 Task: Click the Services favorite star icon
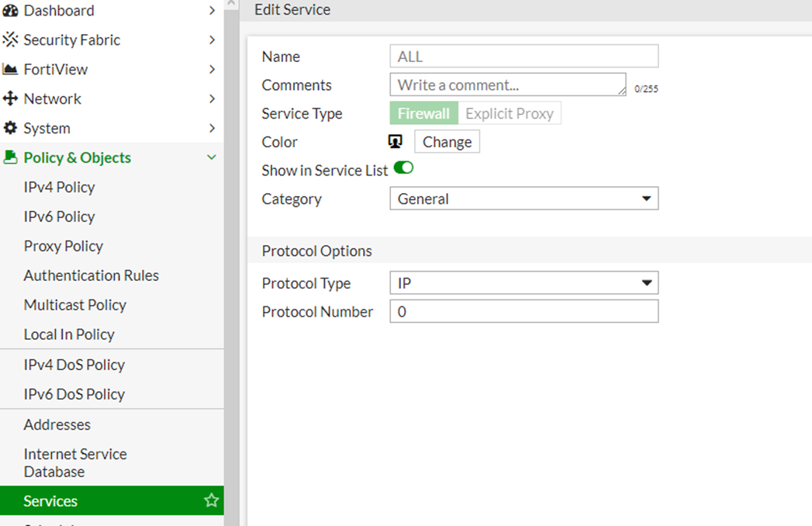pyautogui.click(x=211, y=501)
